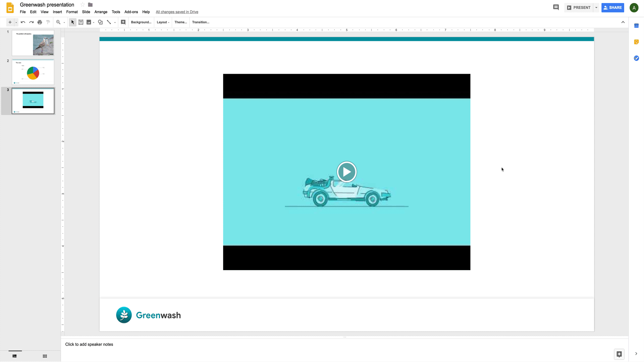This screenshot has width=644, height=362.
Task: Redo the last action
Action: click(31, 22)
